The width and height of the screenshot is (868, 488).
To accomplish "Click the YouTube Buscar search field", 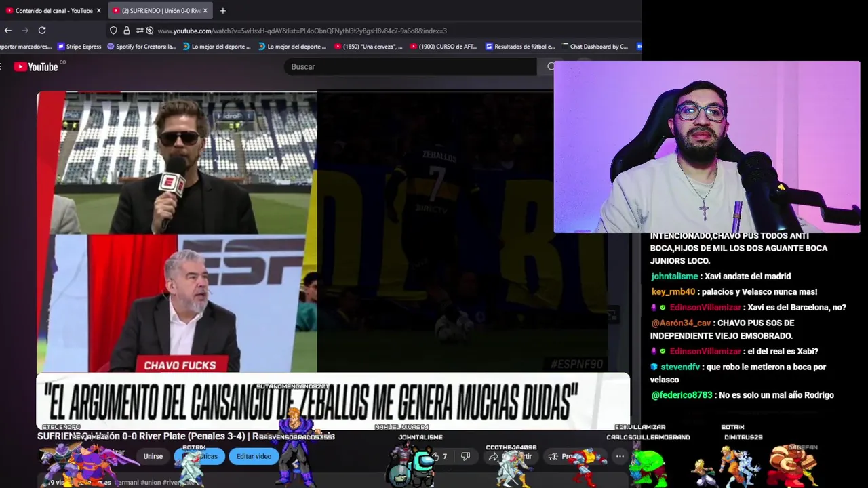I will [x=410, y=66].
